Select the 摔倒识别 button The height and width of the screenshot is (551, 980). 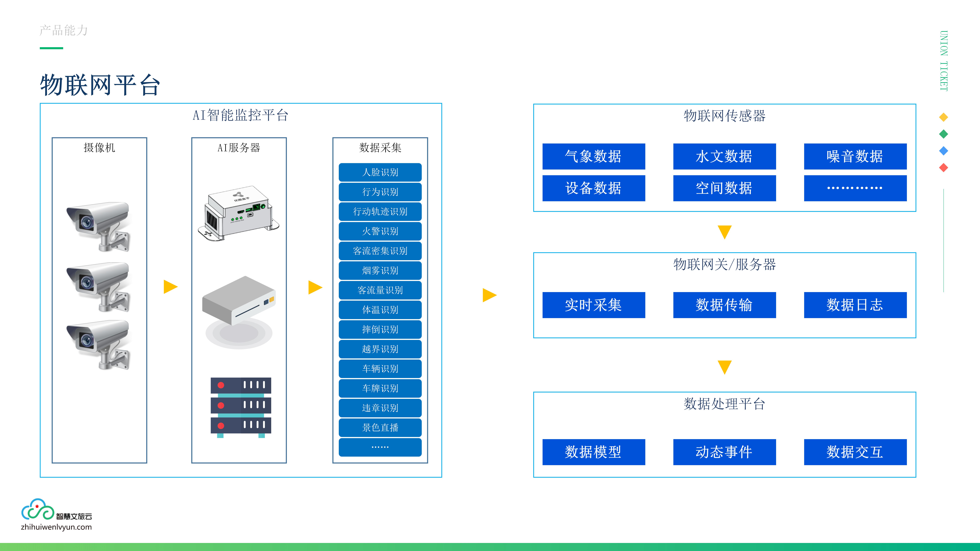[380, 329]
